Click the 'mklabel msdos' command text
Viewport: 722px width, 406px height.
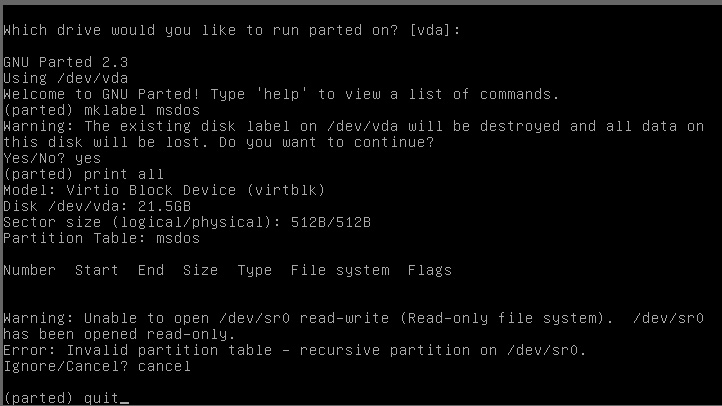point(142,110)
